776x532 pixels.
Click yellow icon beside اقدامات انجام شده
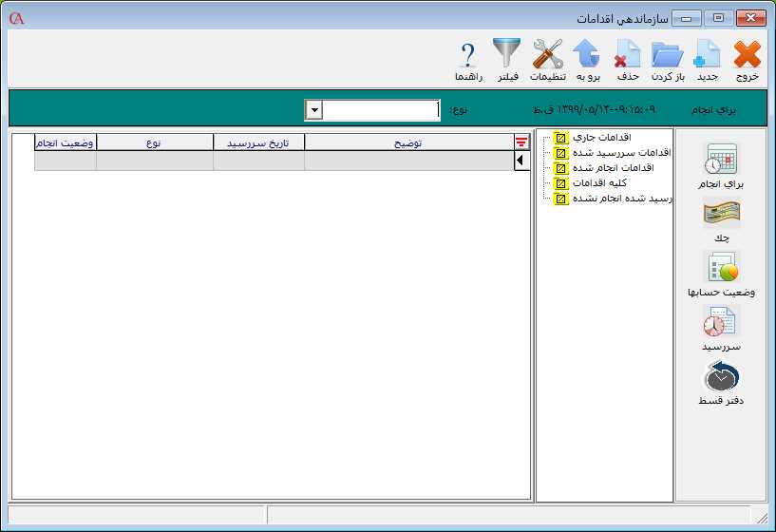[x=560, y=168]
